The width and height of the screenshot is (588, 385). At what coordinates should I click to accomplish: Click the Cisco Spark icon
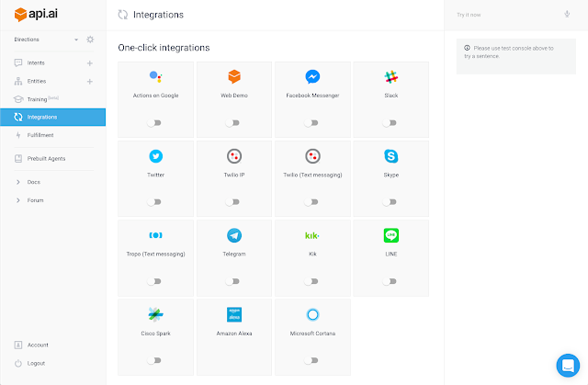pos(155,314)
